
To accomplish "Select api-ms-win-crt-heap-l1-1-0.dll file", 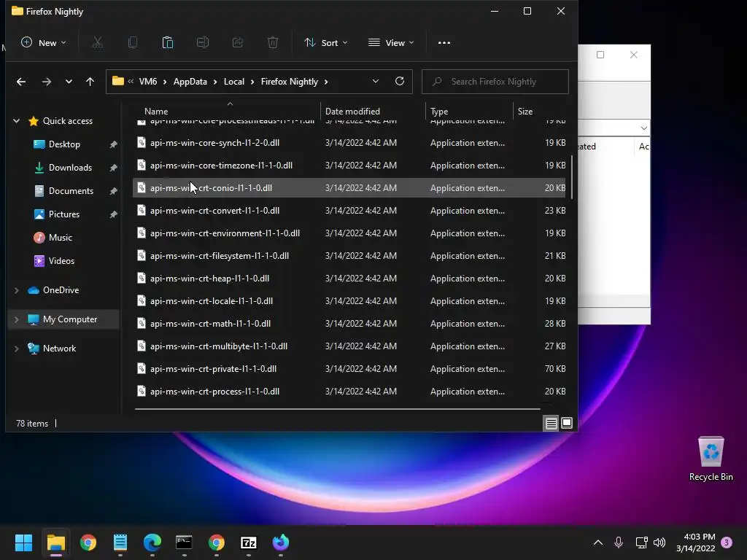I will coord(349,278).
